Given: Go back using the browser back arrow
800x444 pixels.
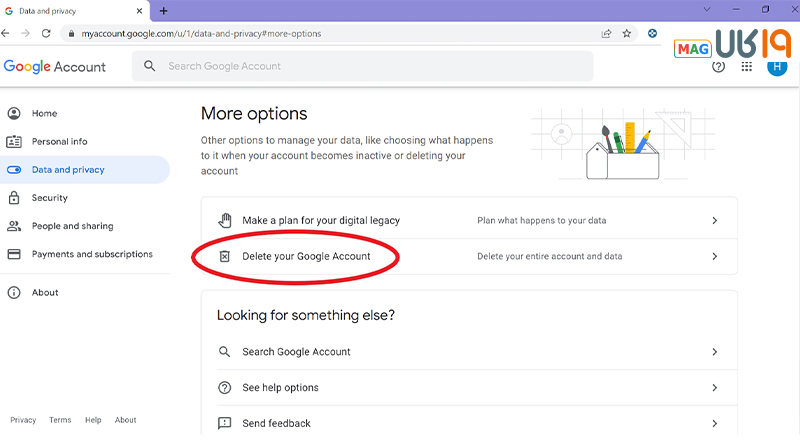Looking at the screenshot, I should coord(5,33).
